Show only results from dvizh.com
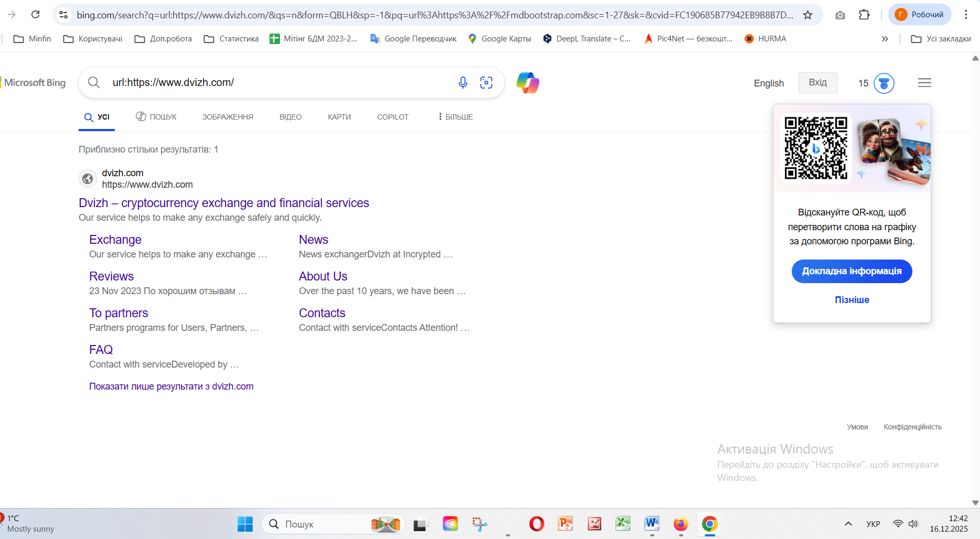The width and height of the screenshot is (980, 539). point(171,386)
